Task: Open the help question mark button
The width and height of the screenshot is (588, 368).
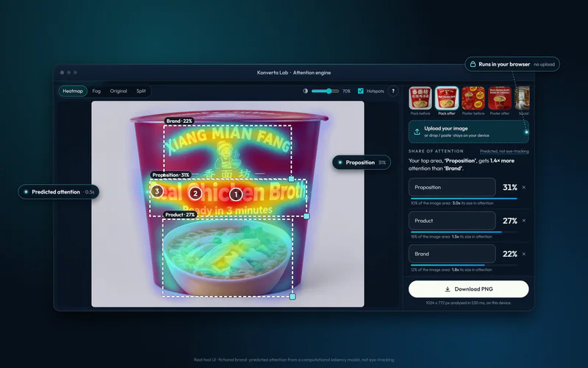Action: click(x=393, y=91)
